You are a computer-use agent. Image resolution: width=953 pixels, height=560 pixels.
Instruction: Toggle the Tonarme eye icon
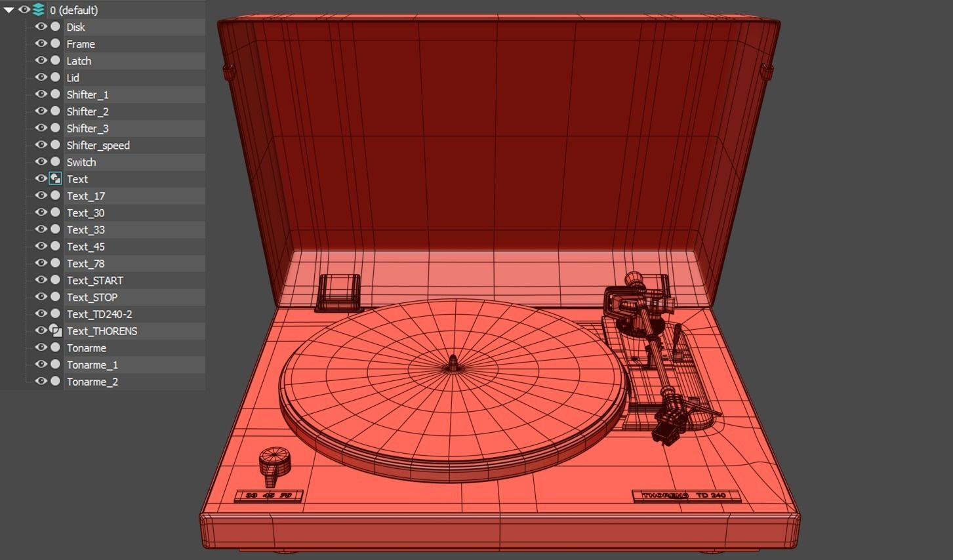point(41,348)
